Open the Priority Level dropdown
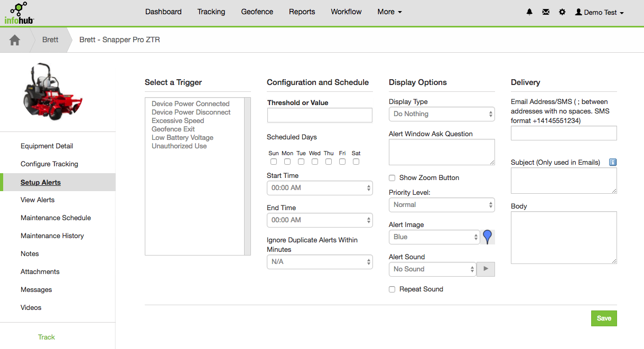The image size is (644, 349). pyautogui.click(x=442, y=205)
